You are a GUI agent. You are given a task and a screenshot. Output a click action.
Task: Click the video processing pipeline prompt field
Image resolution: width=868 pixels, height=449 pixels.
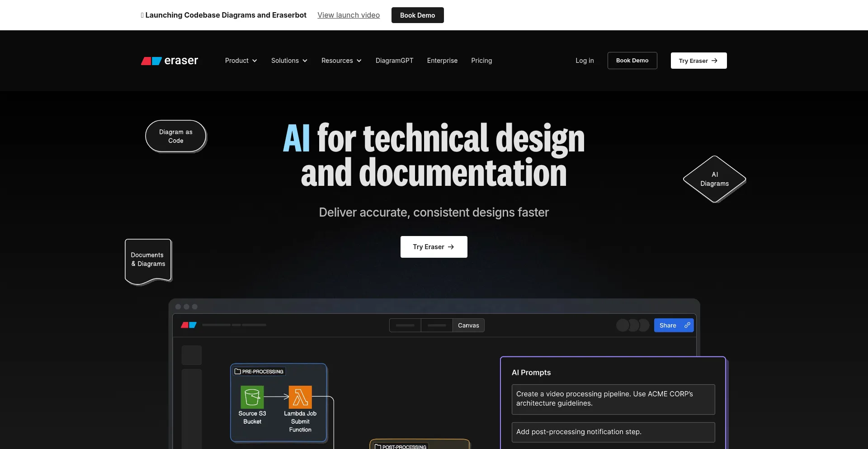pos(613,399)
